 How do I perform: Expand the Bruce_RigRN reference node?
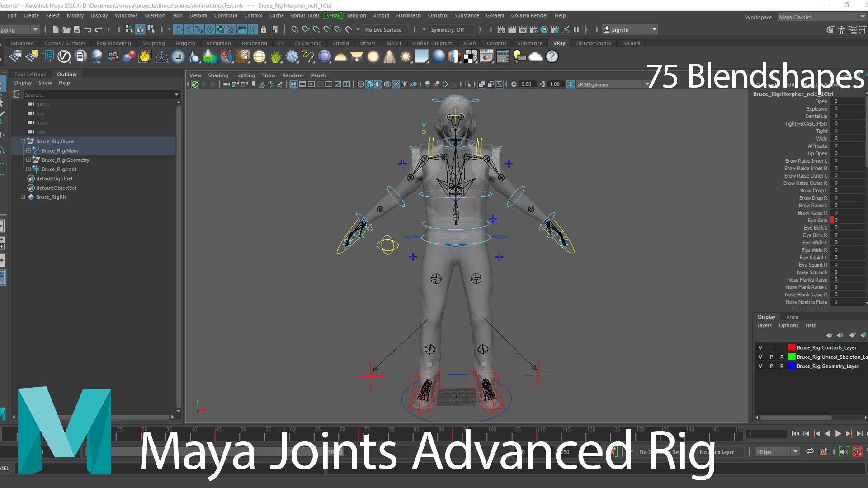[23, 197]
